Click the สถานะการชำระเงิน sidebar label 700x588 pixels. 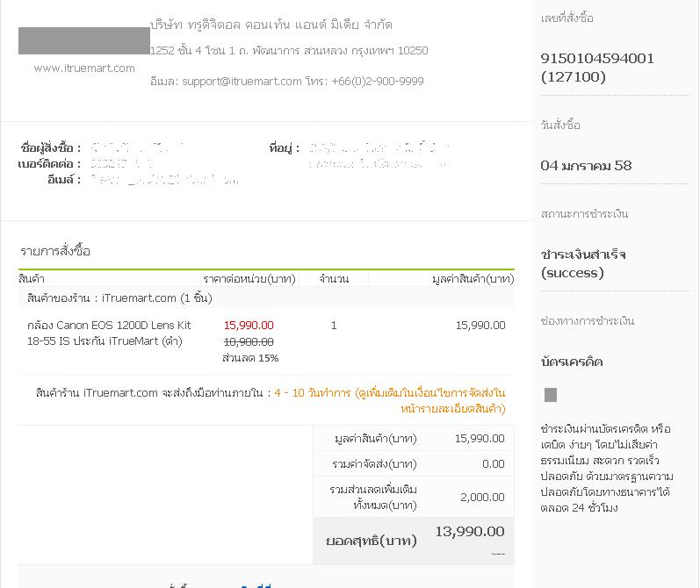point(584,213)
